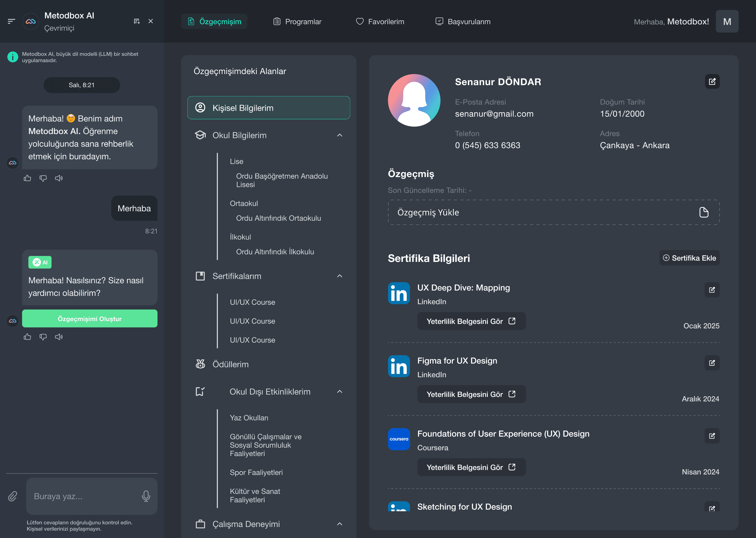This screenshot has height=538, width=756.
Task: Like the first Metodbox AI greeting message
Action: (28, 178)
